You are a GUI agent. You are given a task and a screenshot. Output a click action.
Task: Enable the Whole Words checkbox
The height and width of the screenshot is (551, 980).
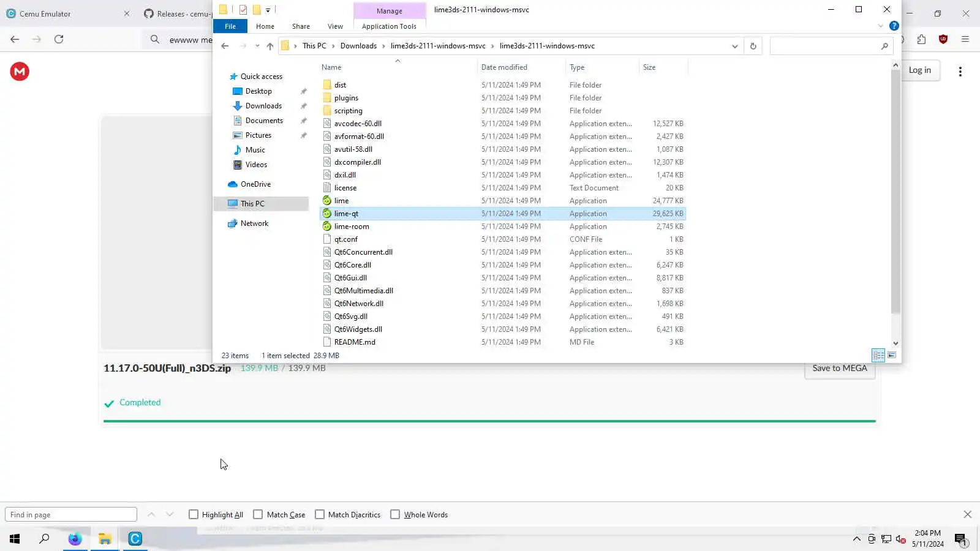pos(395,515)
